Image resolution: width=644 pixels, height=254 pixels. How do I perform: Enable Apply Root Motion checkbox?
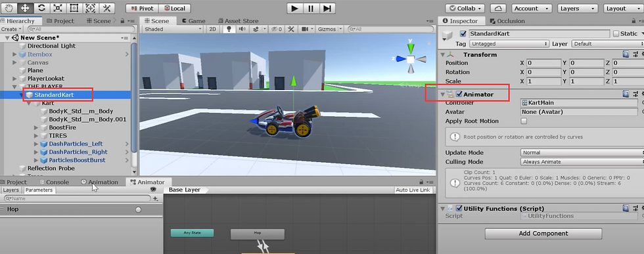pyautogui.click(x=524, y=121)
